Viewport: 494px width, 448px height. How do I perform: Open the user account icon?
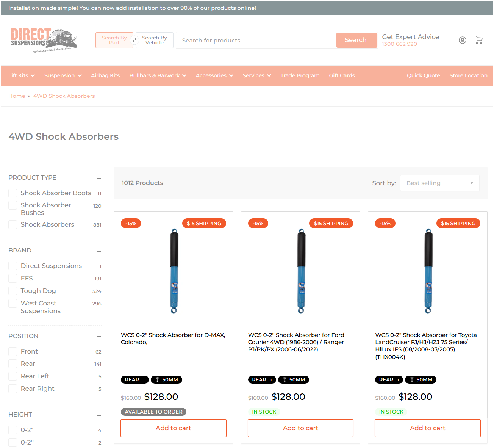462,40
